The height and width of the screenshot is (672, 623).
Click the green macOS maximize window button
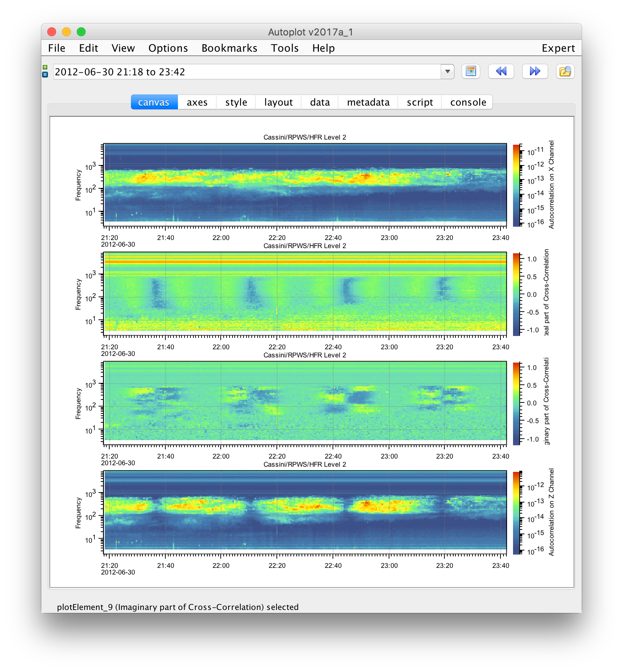(81, 32)
